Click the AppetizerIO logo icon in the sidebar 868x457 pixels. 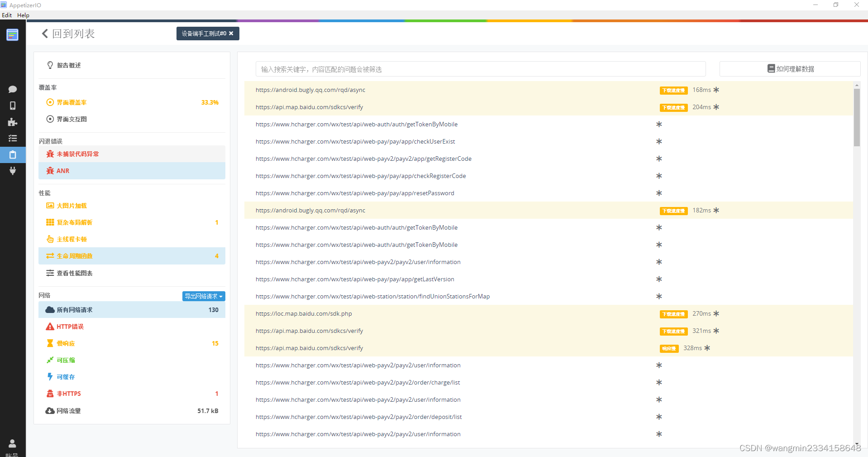12,34
